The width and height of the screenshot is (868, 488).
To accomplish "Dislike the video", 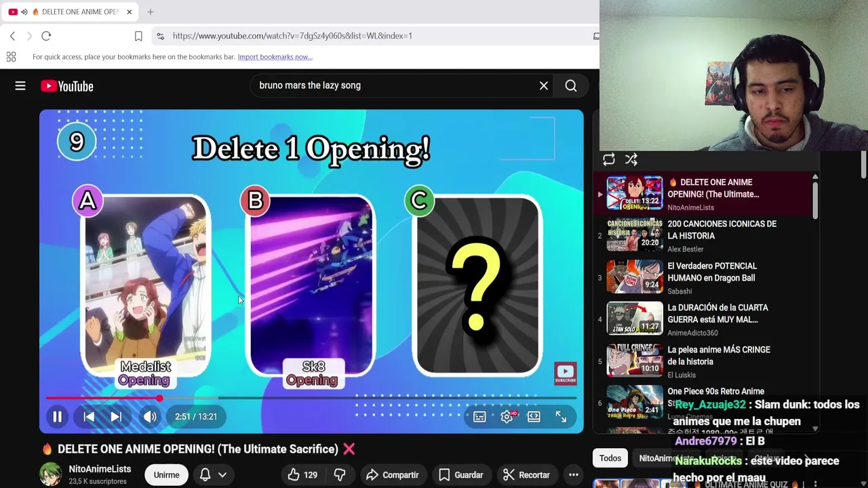I will pyautogui.click(x=340, y=475).
